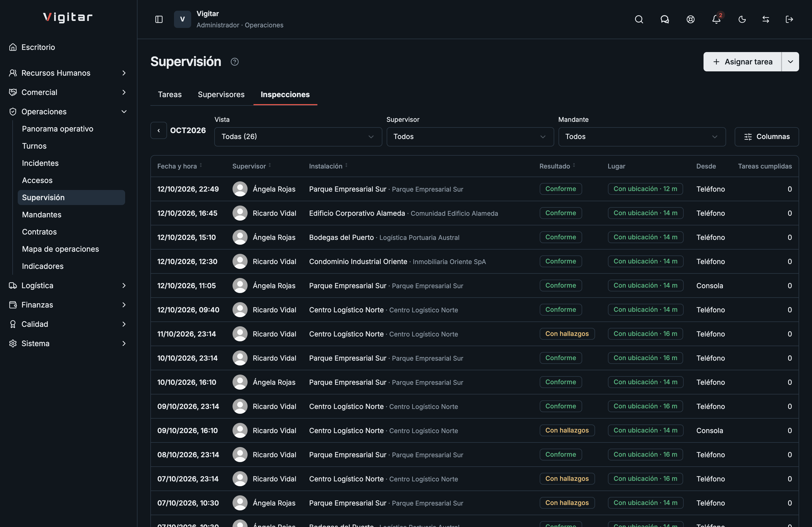The image size is (812, 527).
Task: Click Edificio Corporativo Alameda row text
Action: pos(357,213)
